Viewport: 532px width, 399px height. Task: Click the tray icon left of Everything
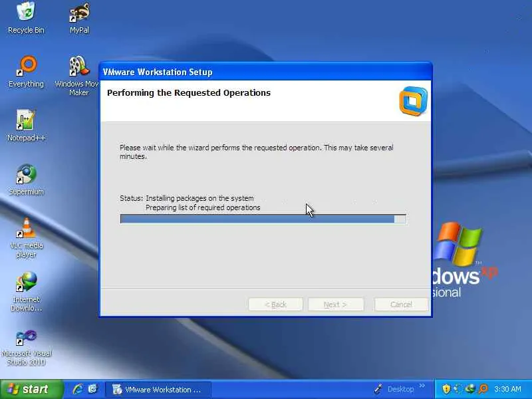[x=470, y=389]
